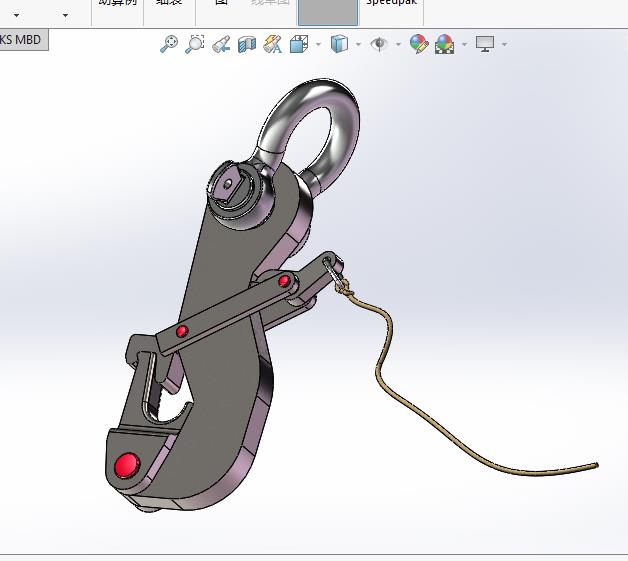
Task: Click the View Settings monitor icon
Action: point(485,44)
